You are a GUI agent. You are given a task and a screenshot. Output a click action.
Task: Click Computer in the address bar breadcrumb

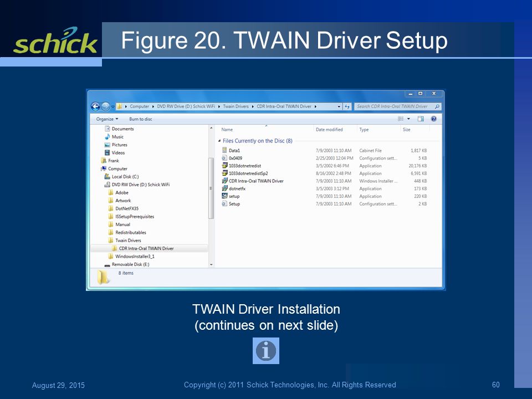tap(140, 106)
